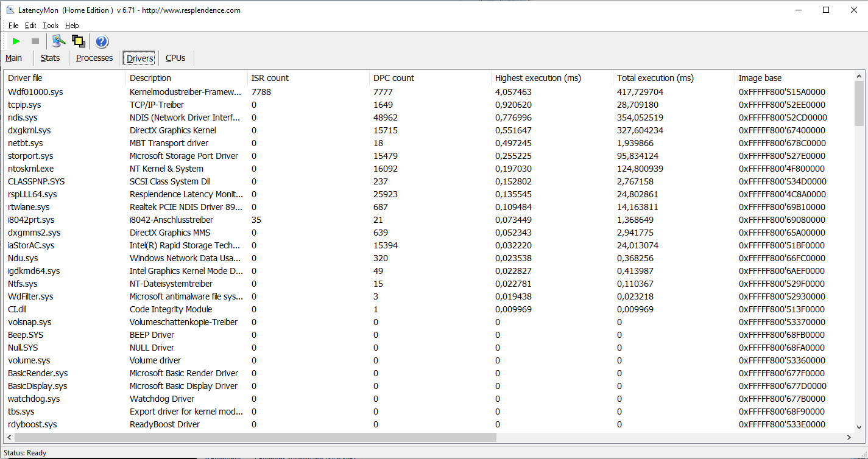Click the horizontal scrollbar left arrow
The image size is (868, 459).
pos(9,438)
